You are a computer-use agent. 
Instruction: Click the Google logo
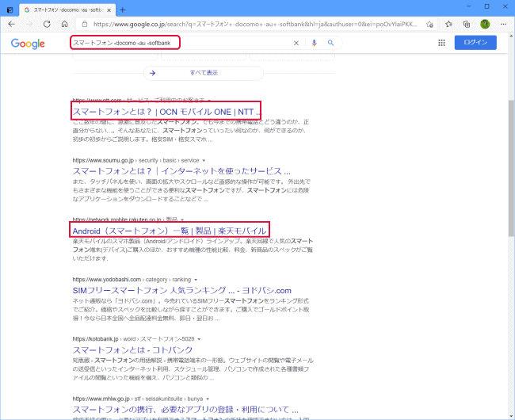[28, 44]
